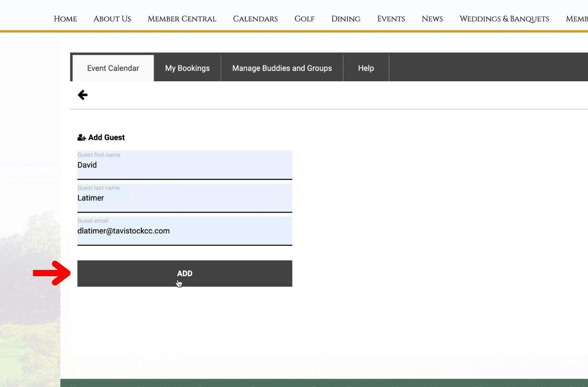Switch to the Event Calendar tab

(113, 68)
